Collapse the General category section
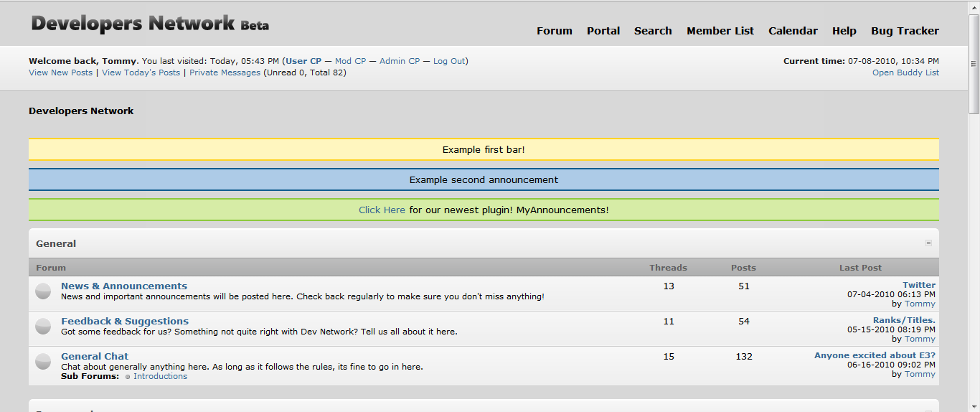The width and height of the screenshot is (980, 412). click(928, 243)
